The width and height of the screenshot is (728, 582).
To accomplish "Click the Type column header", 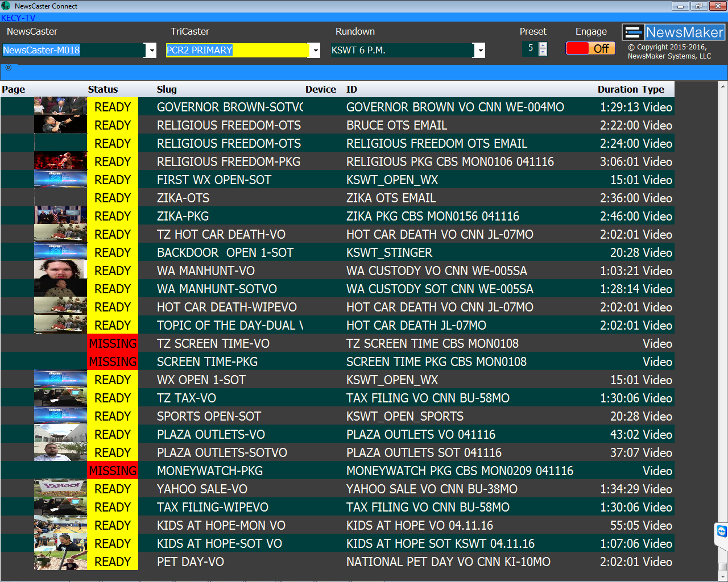I will click(x=653, y=89).
